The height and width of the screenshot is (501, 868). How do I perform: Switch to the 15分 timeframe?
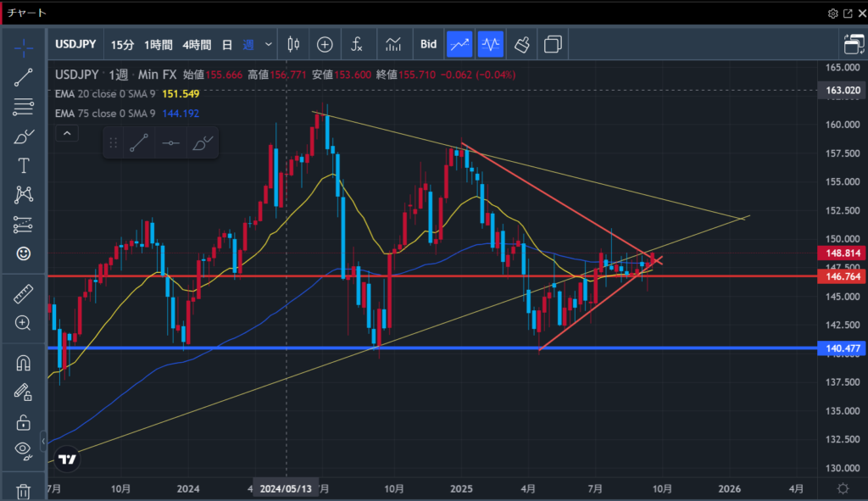pos(122,44)
